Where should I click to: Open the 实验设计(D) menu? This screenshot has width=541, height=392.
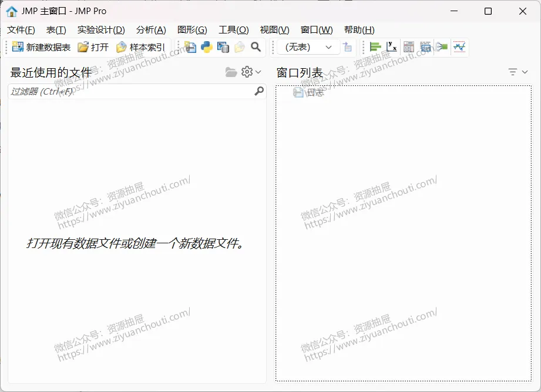point(101,30)
